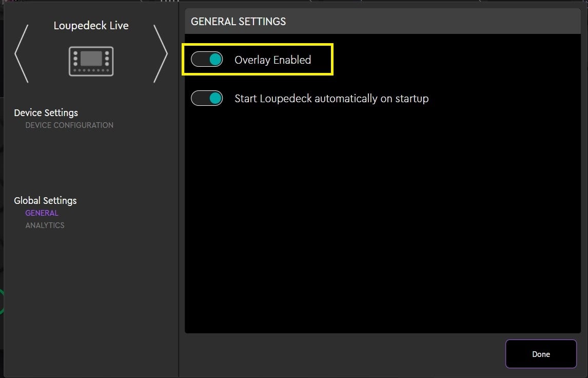Click the Loupedeck Live device title
The image size is (588, 378).
click(x=91, y=26)
